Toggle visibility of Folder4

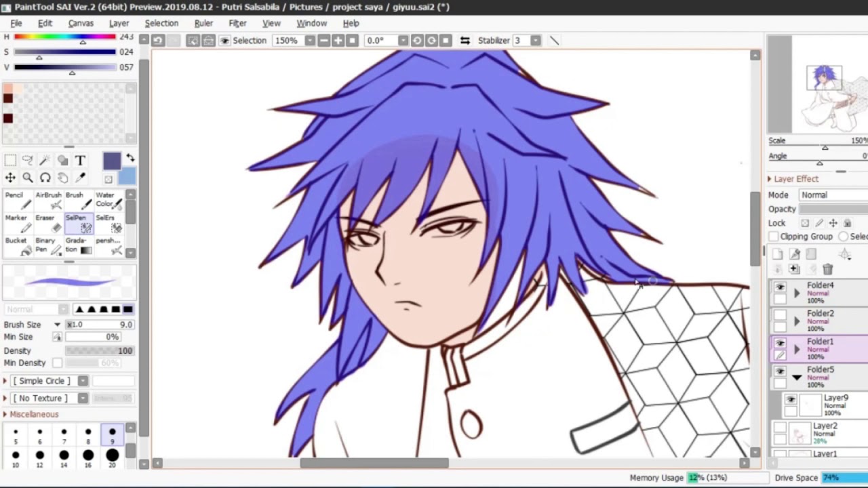(x=780, y=287)
